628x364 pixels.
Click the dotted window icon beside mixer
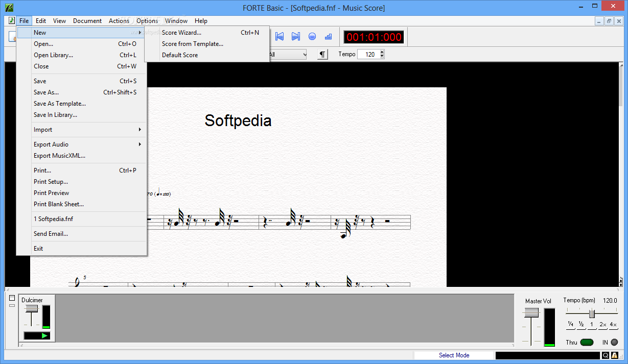12,298
